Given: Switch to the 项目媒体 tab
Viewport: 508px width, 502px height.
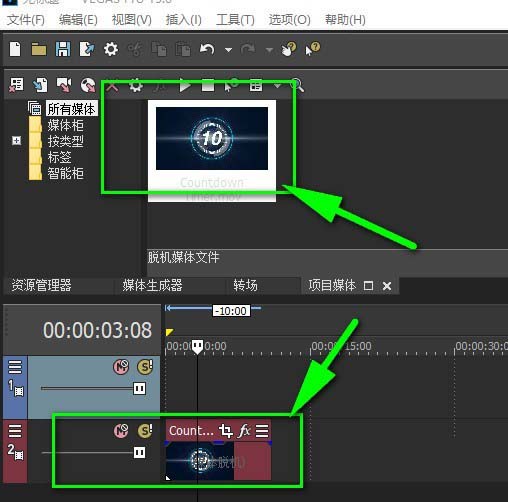Looking at the screenshot, I should tap(332, 285).
